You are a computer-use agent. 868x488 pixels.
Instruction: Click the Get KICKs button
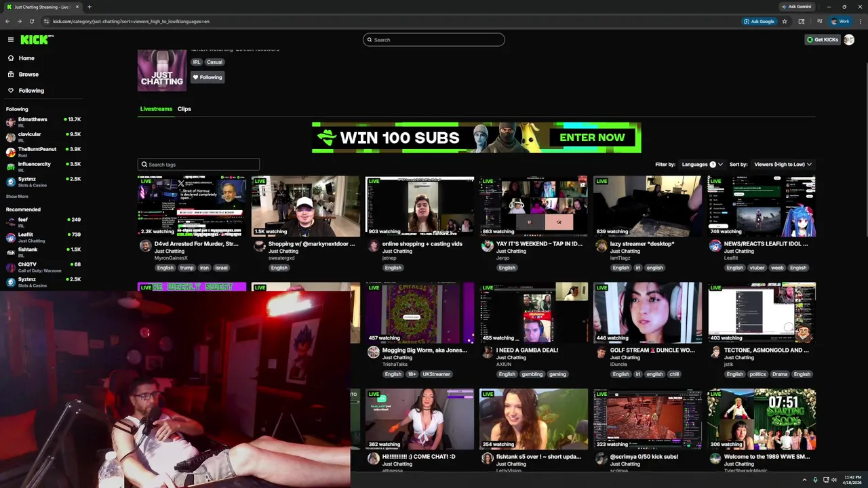(x=823, y=40)
